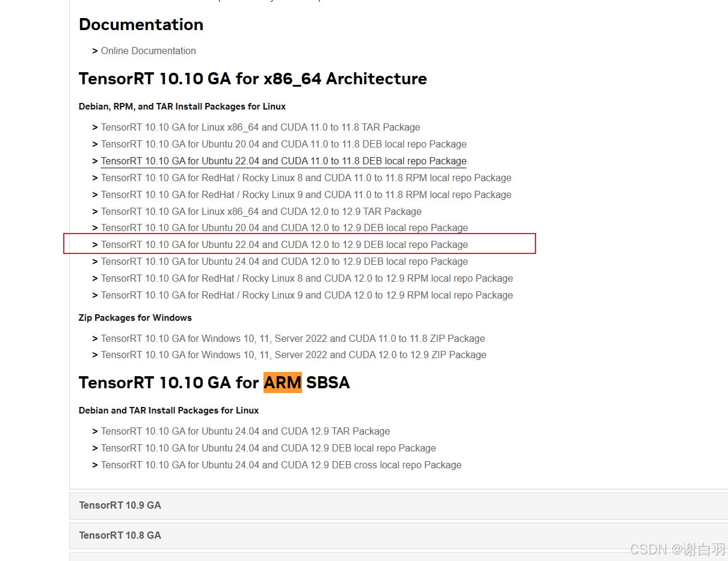Viewport: 728px width, 561px height.
Task: Open RedHat / Rocky Linux 8 CUDA 12.0 to 12.9 RPM package
Action: [307, 279]
